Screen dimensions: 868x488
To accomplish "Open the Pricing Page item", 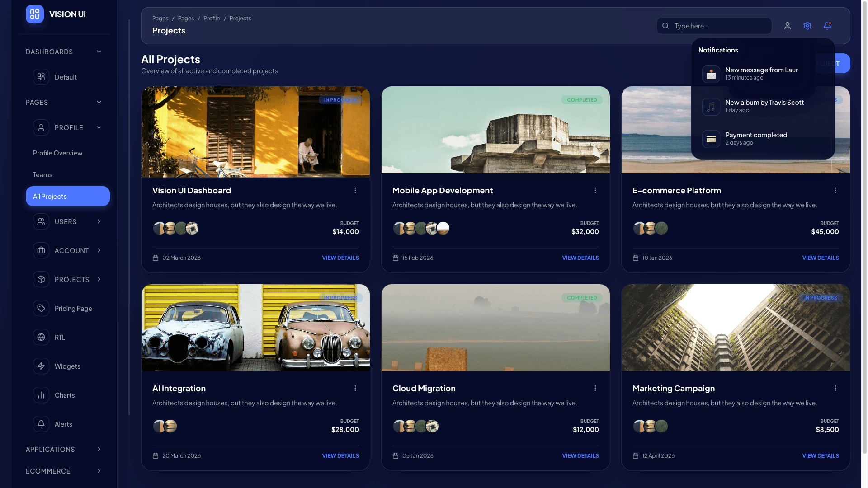I will point(72,308).
